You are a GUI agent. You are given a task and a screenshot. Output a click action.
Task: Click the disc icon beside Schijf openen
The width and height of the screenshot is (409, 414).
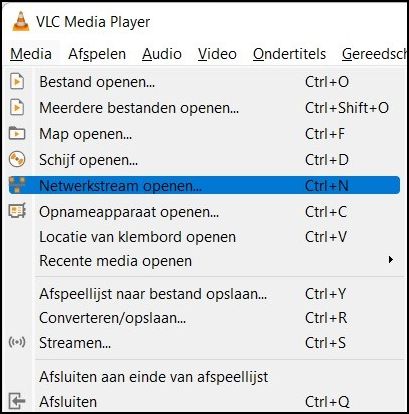tap(17, 159)
